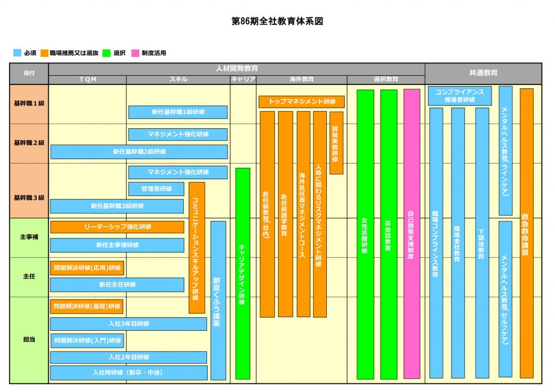Click the キャリア column header
This screenshot has width=555, height=392.
pos(243,80)
